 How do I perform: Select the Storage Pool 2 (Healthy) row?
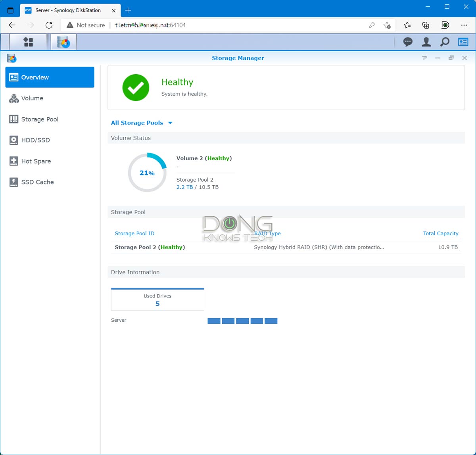tap(286, 247)
